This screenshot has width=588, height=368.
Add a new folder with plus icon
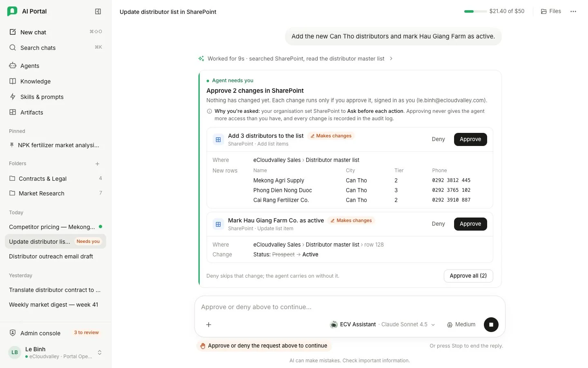[98, 164]
